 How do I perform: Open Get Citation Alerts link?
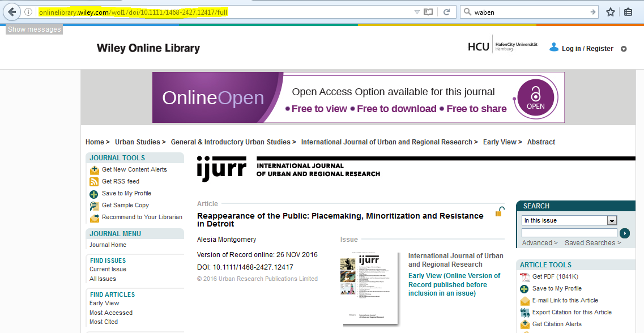click(557, 325)
